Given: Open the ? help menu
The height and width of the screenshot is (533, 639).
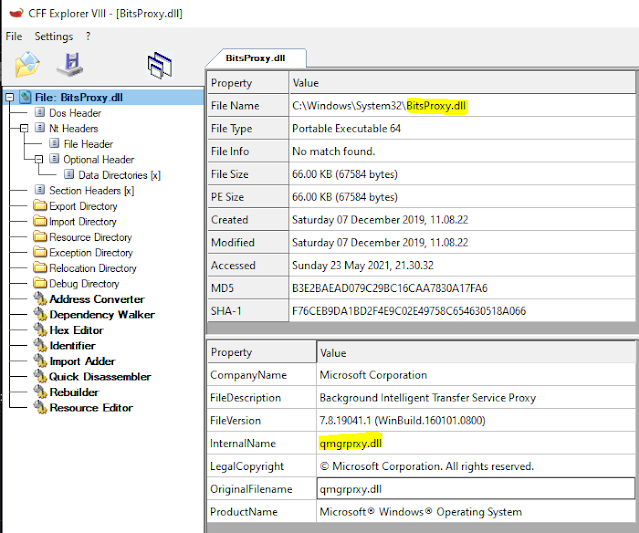Looking at the screenshot, I should point(88,36).
